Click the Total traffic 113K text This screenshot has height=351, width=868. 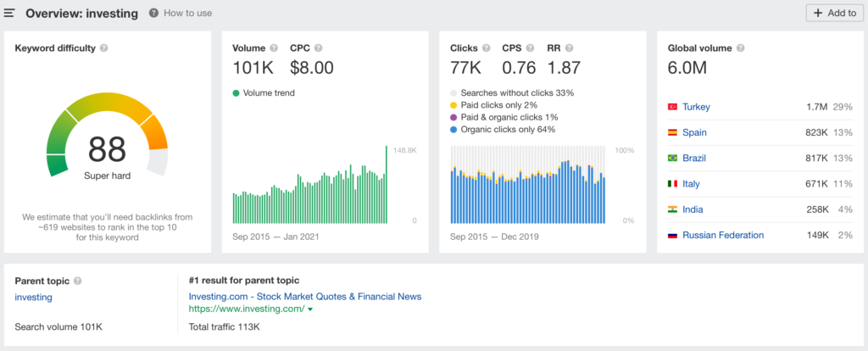224,326
